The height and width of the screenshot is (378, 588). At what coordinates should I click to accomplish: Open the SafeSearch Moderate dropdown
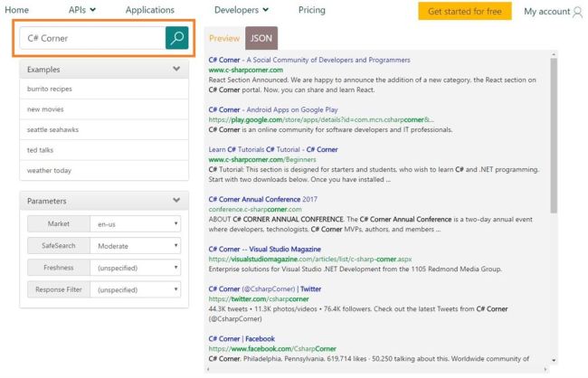(x=138, y=245)
